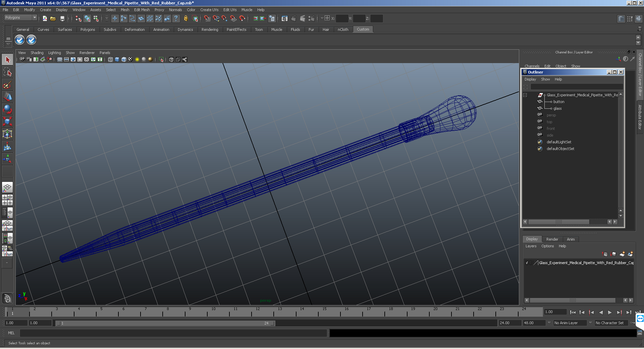
Task: Open the Outliner Display menu
Action: point(530,79)
